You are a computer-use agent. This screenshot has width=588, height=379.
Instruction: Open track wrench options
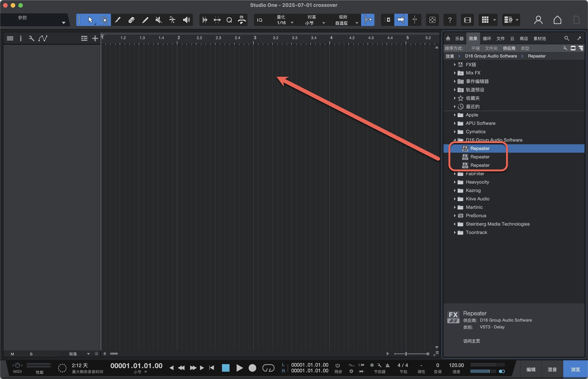point(31,38)
